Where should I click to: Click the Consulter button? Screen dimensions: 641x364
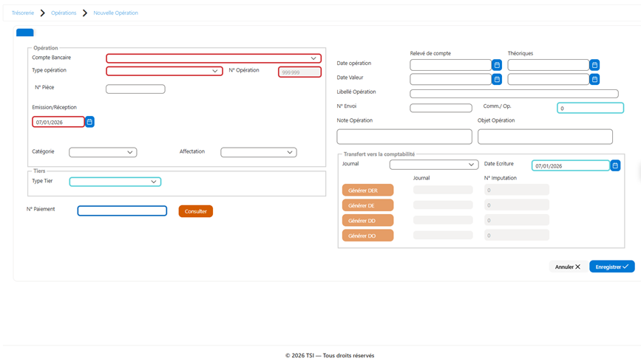point(195,211)
